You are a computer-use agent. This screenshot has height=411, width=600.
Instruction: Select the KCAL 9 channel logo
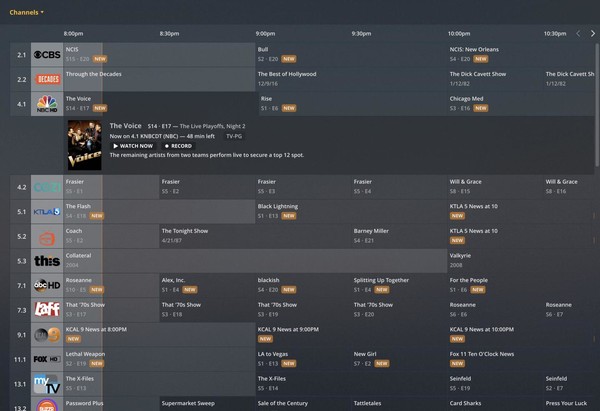pyautogui.click(x=47, y=335)
